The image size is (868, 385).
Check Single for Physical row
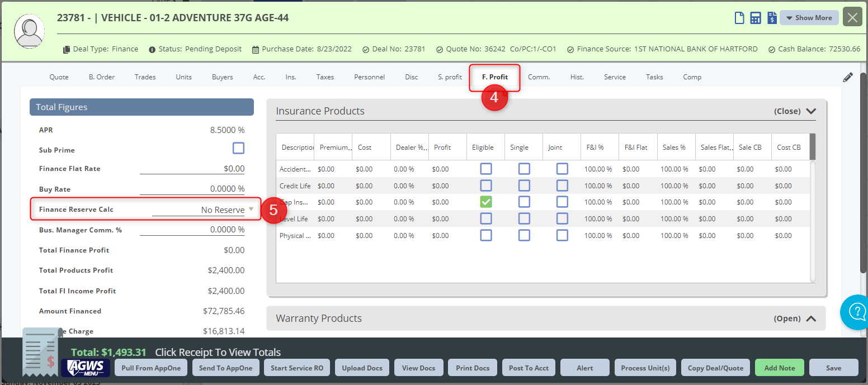(524, 236)
